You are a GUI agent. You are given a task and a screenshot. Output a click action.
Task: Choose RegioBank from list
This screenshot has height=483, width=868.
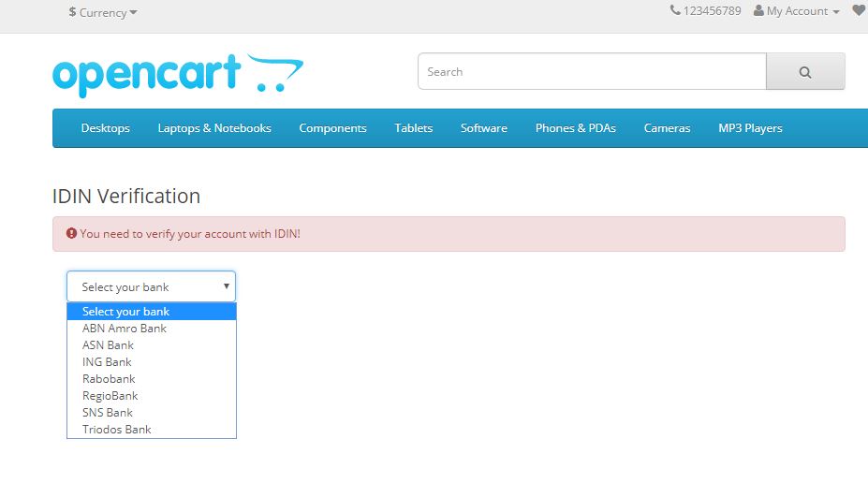point(152,396)
